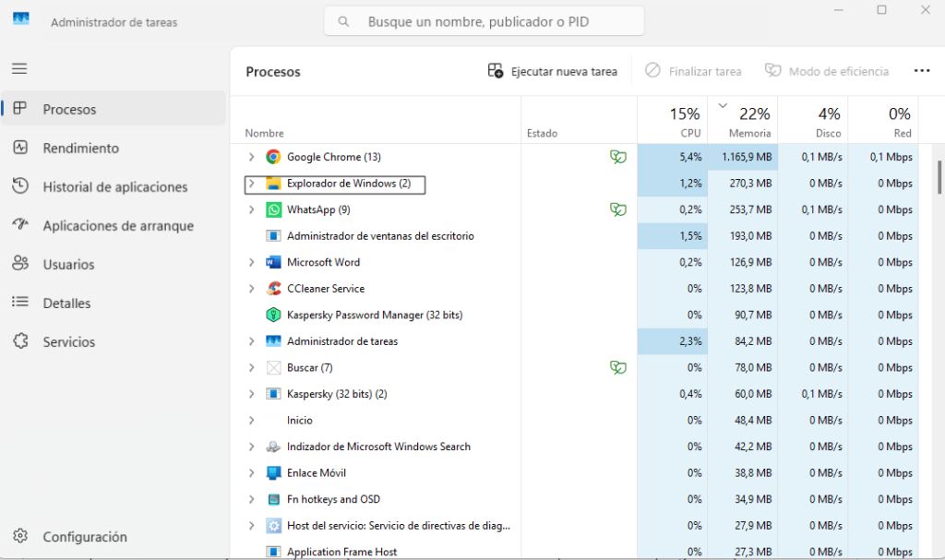This screenshot has height=560, width=945.
Task: Click the efficiency leaf icon on Google Chrome
Action: pyautogui.click(x=618, y=157)
